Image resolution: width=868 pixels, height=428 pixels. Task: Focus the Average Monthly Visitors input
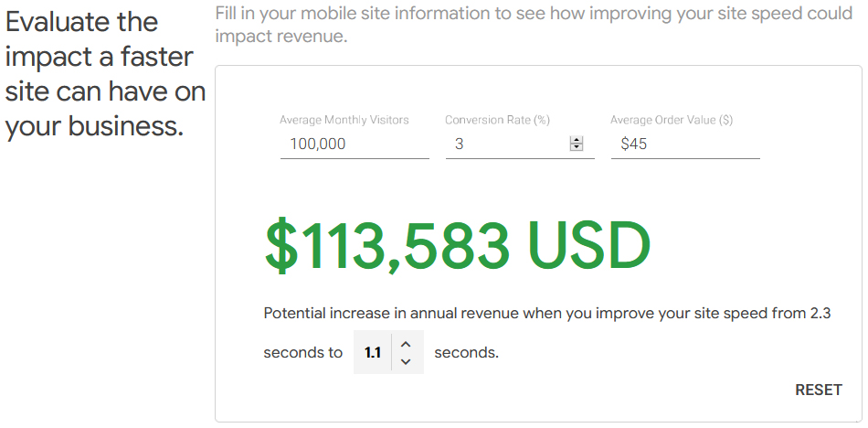coord(354,144)
